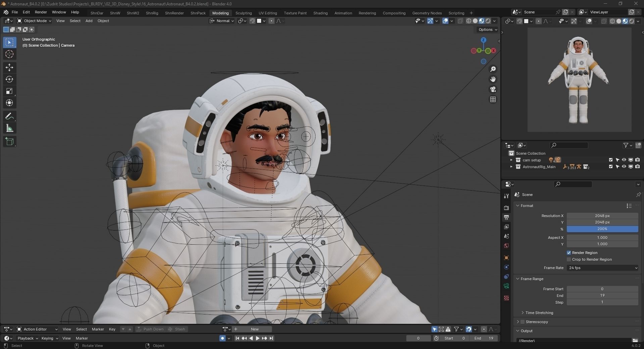The width and height of the screenshot is (644, 349).
Task: Open the Action Editor mode dropdown
Action: [x=37, y=329]
